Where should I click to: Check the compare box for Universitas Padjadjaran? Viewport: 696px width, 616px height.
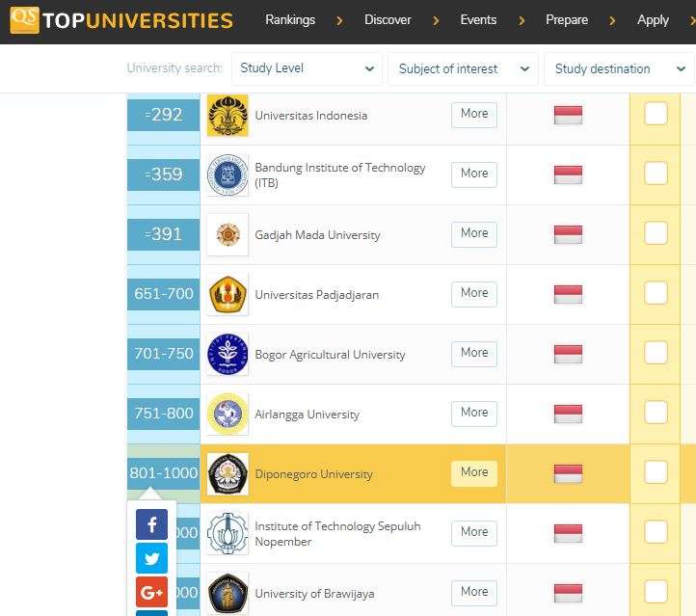coord(656,293)
